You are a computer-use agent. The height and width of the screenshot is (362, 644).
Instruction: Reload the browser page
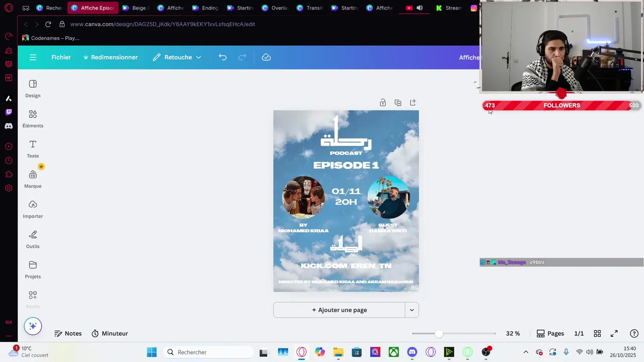pos(48,24)
